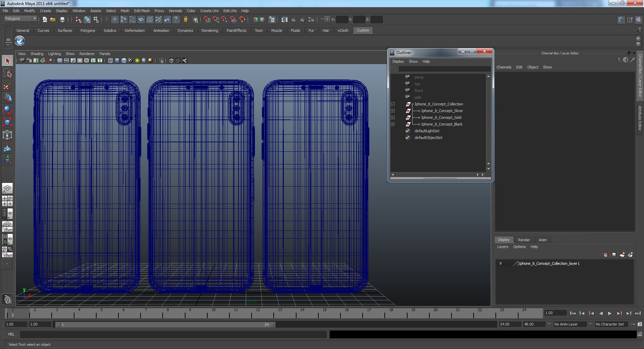This screenshot has height=349, width=644.
Task: Toggle Snap to points magnet
Action: pos(224,19)
